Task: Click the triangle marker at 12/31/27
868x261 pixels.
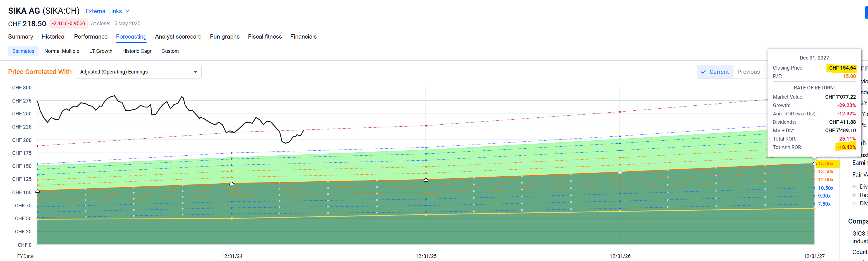Action: pyautogui.click(x=814, y=163)
